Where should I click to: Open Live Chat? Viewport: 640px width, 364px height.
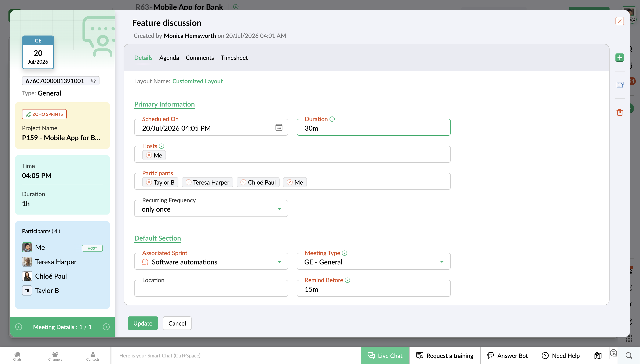385,356
